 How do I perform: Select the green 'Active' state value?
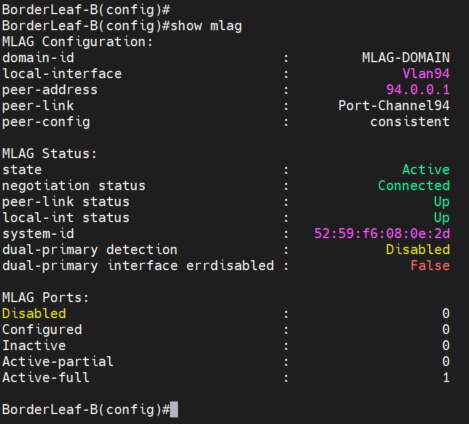[426, 170]
